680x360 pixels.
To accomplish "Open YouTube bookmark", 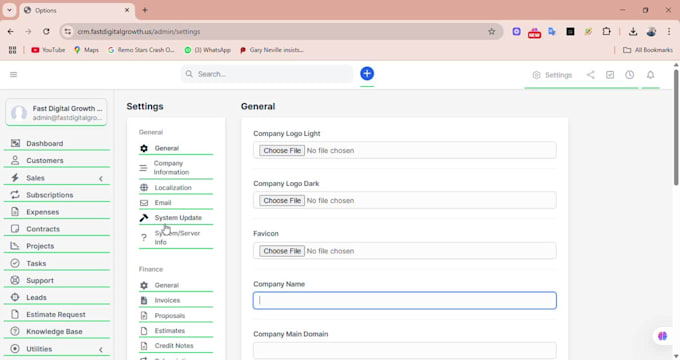I will [x=48, y=50].
